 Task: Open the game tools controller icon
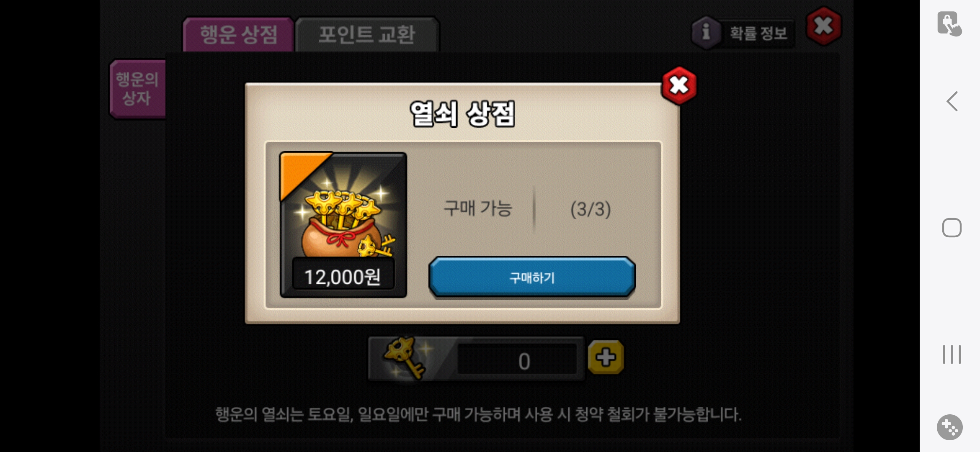(x=949, y=427)
